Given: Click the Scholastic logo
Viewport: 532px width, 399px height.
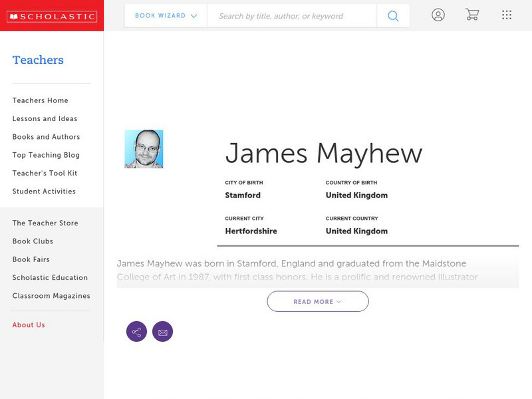Looking at the screenshot, I should click(x=52, y=15).
